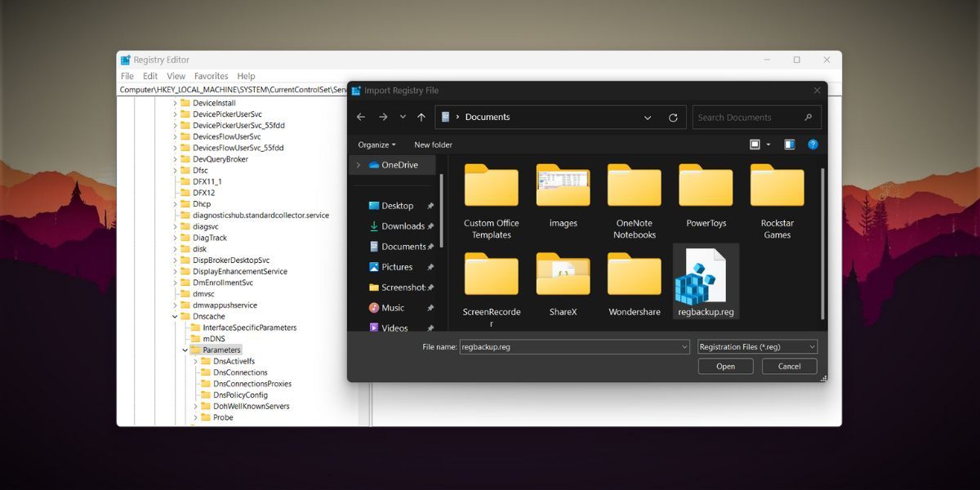This screenshot has height=490, width=980.
Task: Collapse the Parameters registry key
Action: pyautogui.click(x=185, y=349)
